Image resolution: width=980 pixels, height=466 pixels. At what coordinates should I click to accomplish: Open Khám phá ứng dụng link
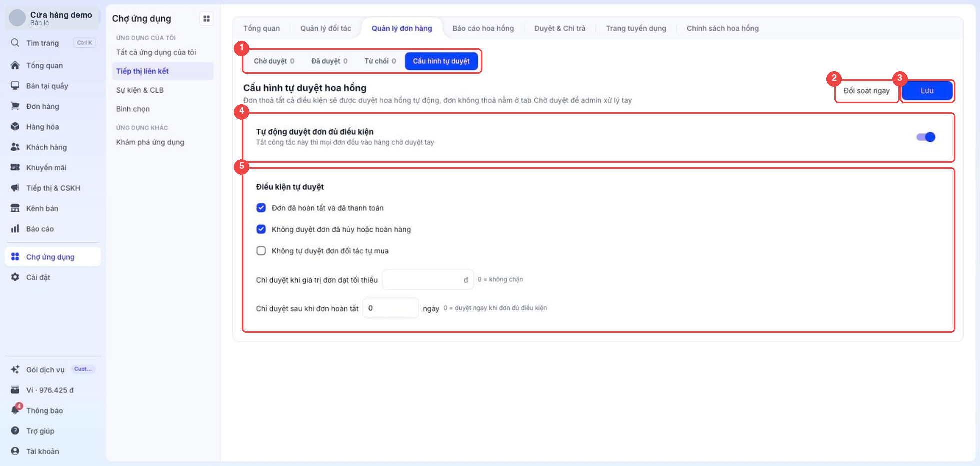pyautogui.click(x=150, y=142)
